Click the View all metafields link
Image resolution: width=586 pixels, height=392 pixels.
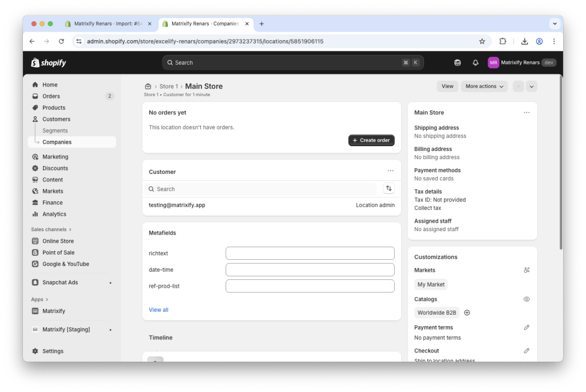pos(158,310)
